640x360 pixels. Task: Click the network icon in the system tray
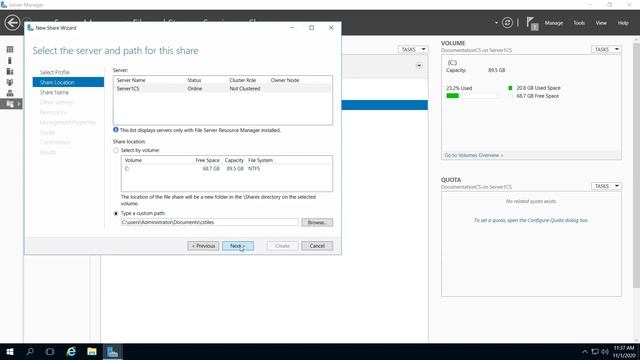[595, 351]
